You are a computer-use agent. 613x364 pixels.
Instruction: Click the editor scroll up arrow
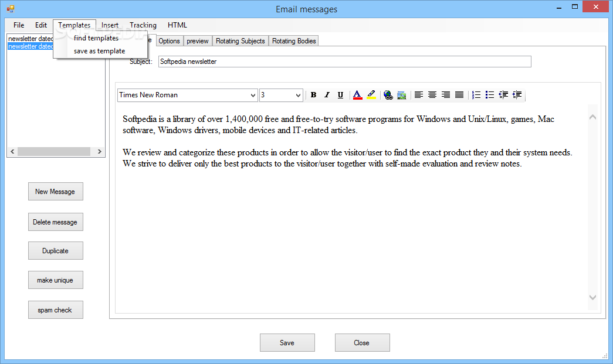pyautogui.click(x=592, y=117)
